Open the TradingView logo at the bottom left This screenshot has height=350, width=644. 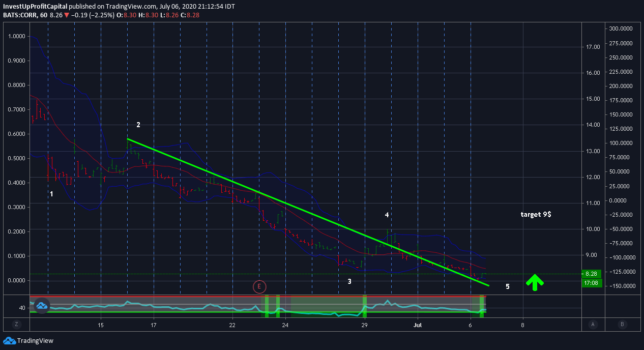pyautogui.click(x=28, y=341)
